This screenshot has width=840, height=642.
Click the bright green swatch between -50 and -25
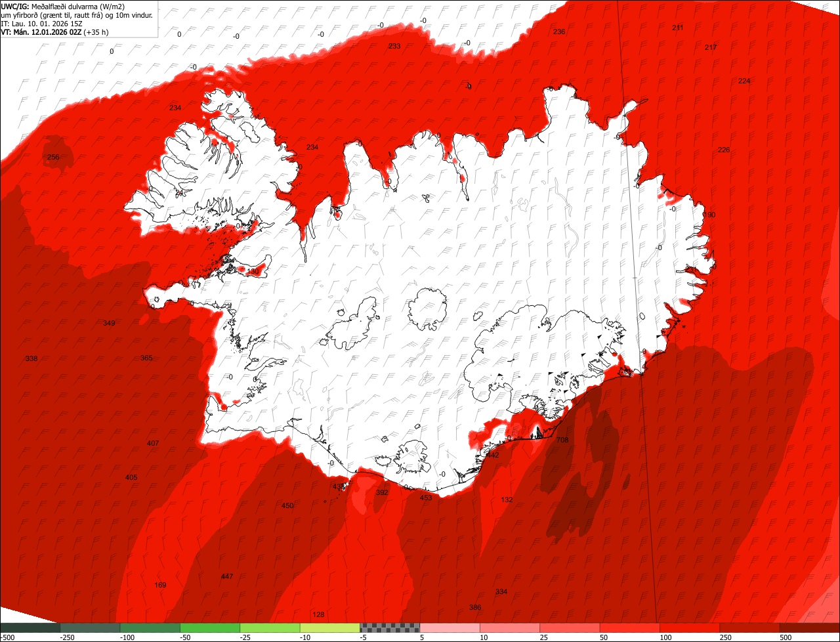click(x=210, y=628)
